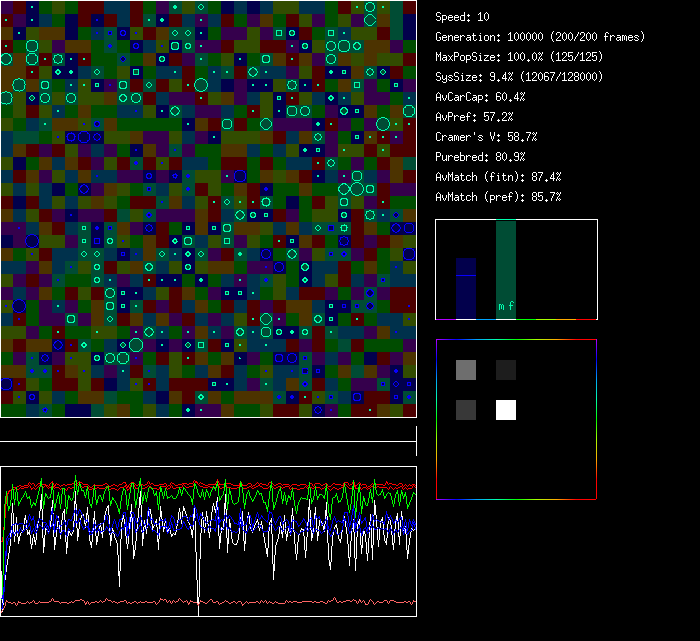Select the MaxPopSize statistic line

(x=519, y=57)
